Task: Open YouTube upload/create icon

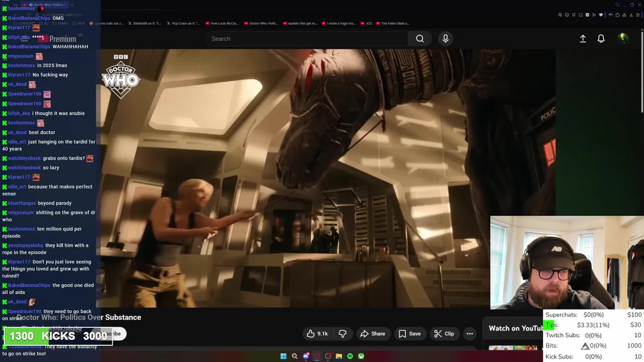Action: coord(583,39)
